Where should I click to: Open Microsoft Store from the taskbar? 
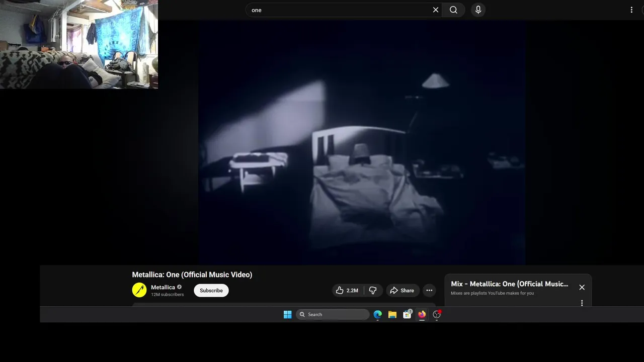tap(407, 315)
